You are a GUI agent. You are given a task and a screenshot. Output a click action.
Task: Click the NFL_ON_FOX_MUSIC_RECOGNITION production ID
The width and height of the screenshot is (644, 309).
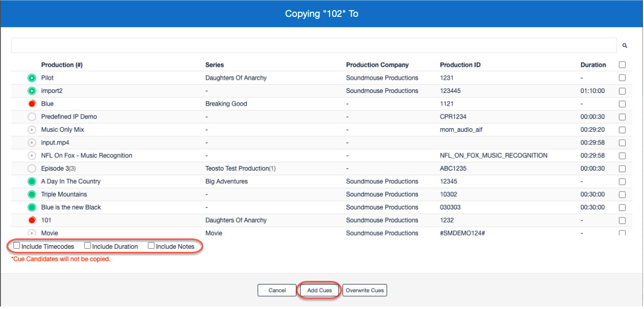493,156
